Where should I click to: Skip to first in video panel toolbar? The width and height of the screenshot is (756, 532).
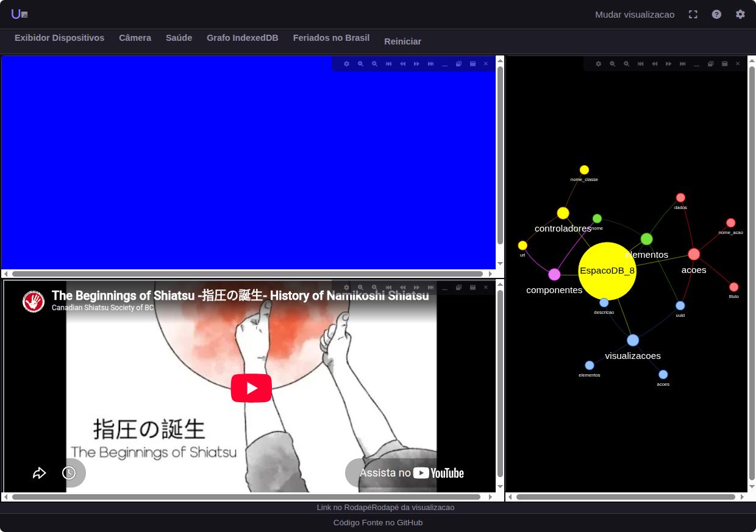[388, 288]
